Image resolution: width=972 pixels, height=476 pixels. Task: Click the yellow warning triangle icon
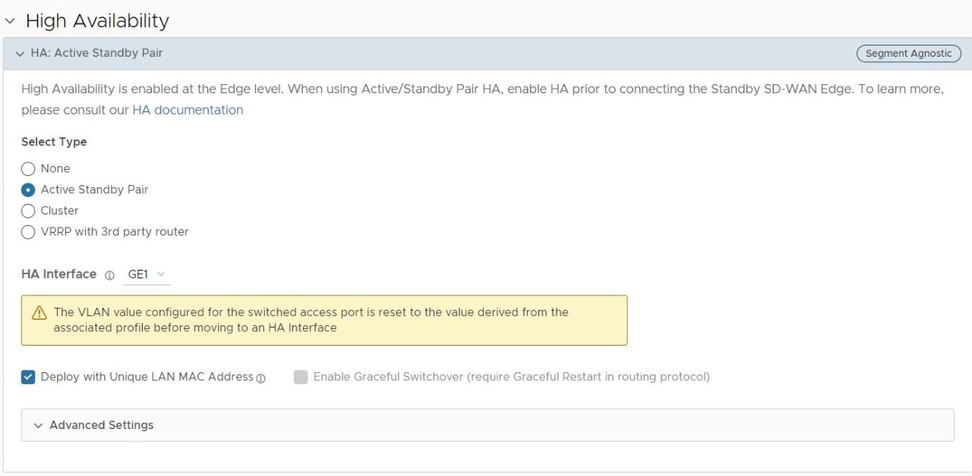39,313
